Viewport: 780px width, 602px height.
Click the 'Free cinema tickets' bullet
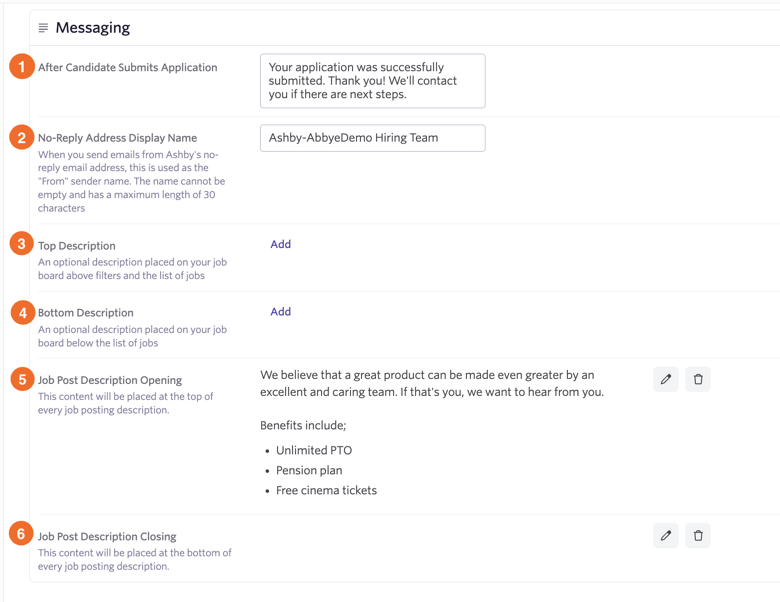[x=326, y=490]
